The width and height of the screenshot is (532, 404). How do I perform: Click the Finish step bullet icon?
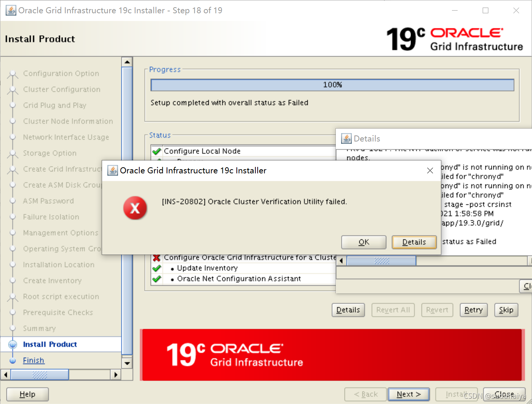[13, 360]
